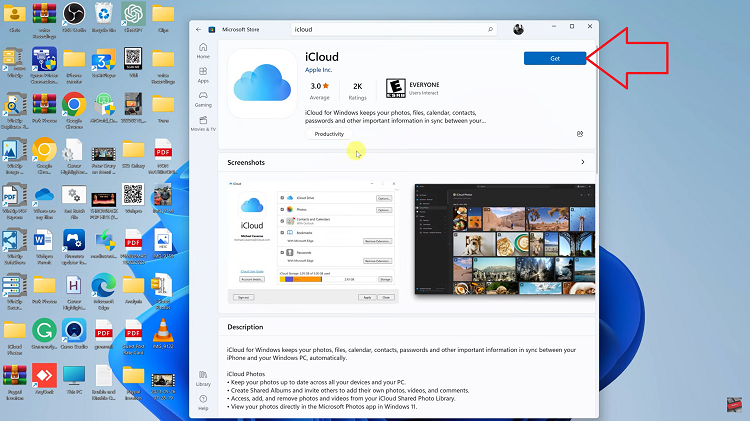Select the ChatGPT desktop shortcut

133,18
